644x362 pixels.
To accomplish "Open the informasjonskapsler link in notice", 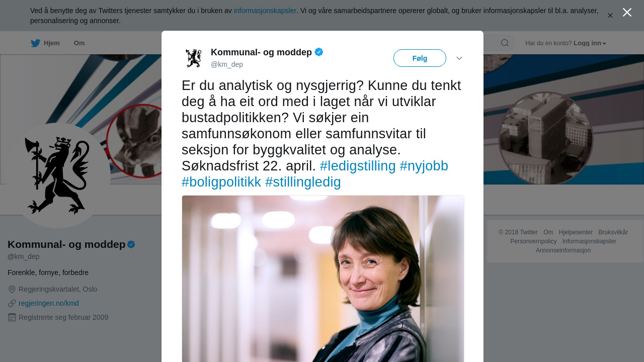I will (265, 11).
